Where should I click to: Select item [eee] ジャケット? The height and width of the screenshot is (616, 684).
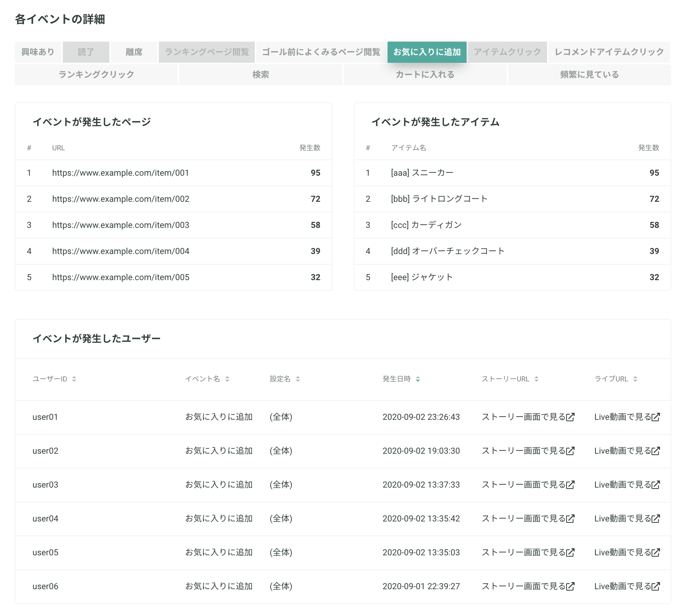(x=422, y=277)
